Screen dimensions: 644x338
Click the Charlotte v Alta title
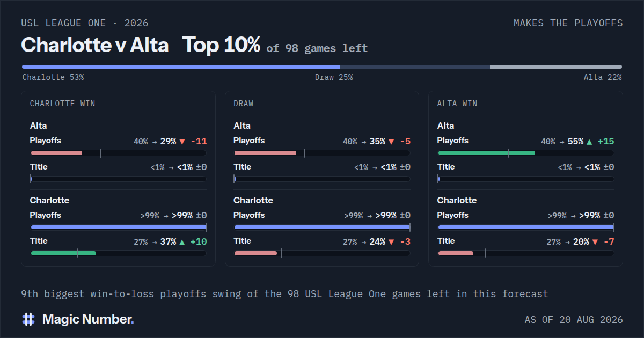(x=95, y=45)
